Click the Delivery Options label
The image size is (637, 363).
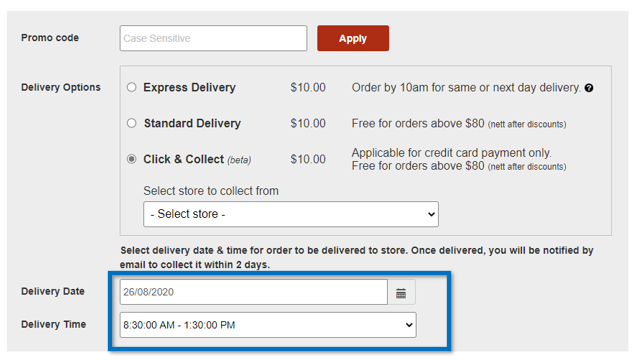[61, 87]
